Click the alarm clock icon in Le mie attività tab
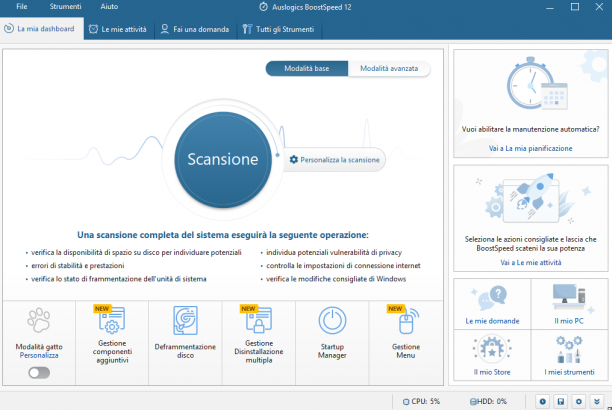The image size is (612, 410). 93,29
